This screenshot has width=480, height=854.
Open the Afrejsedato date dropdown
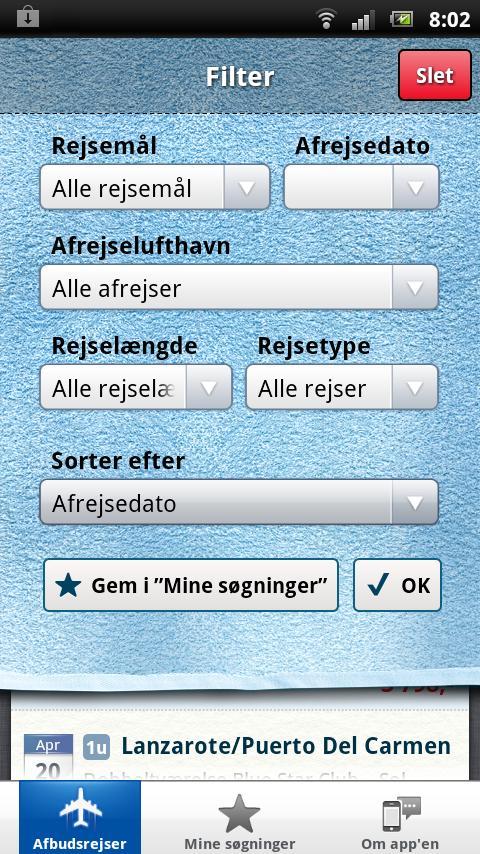[361, 187]
